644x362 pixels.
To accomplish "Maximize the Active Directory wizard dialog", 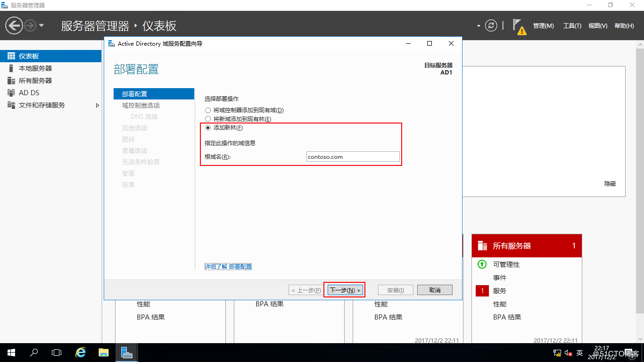I will [x=429, y=43].
